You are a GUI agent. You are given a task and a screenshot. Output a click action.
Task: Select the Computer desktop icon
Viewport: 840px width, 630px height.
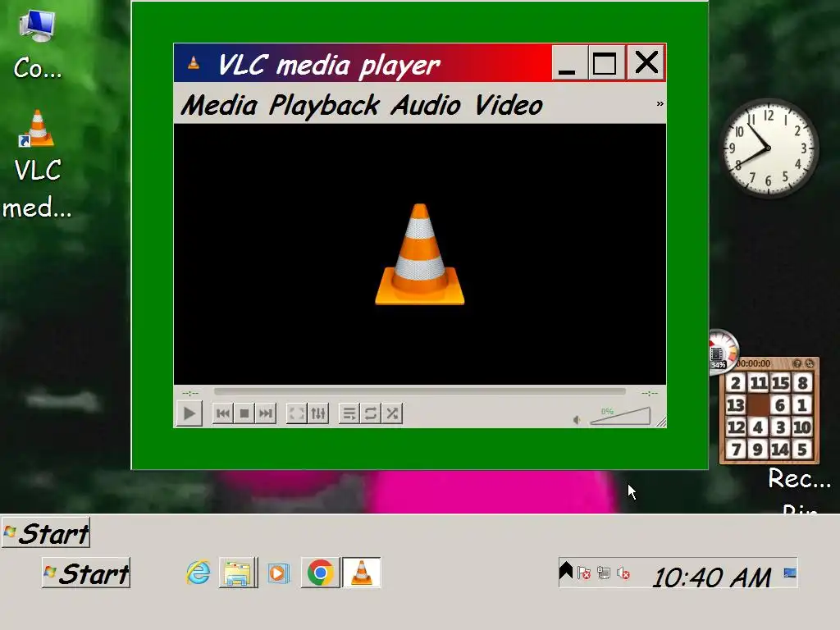37,46
